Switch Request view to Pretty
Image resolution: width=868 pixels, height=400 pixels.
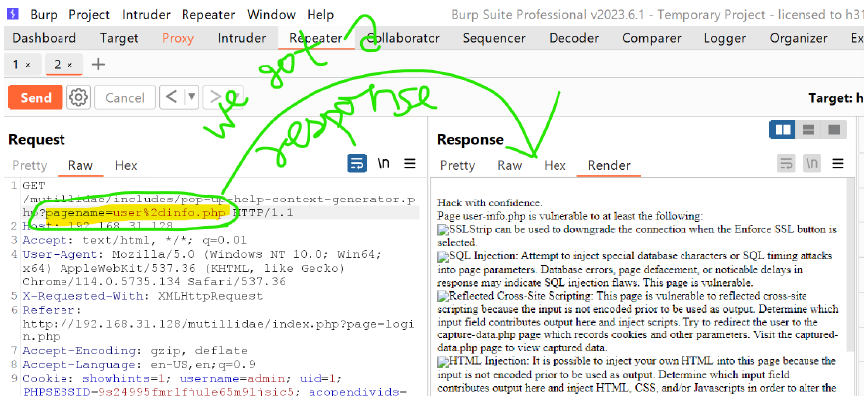point(30,165)
